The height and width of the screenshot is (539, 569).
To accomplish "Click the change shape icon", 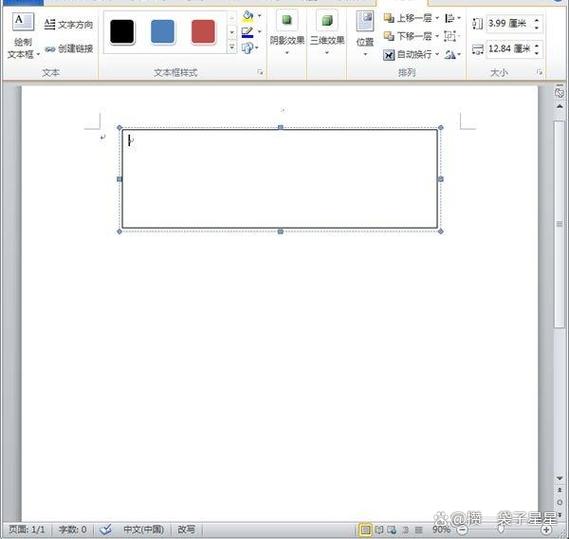I will coord(247,48).
